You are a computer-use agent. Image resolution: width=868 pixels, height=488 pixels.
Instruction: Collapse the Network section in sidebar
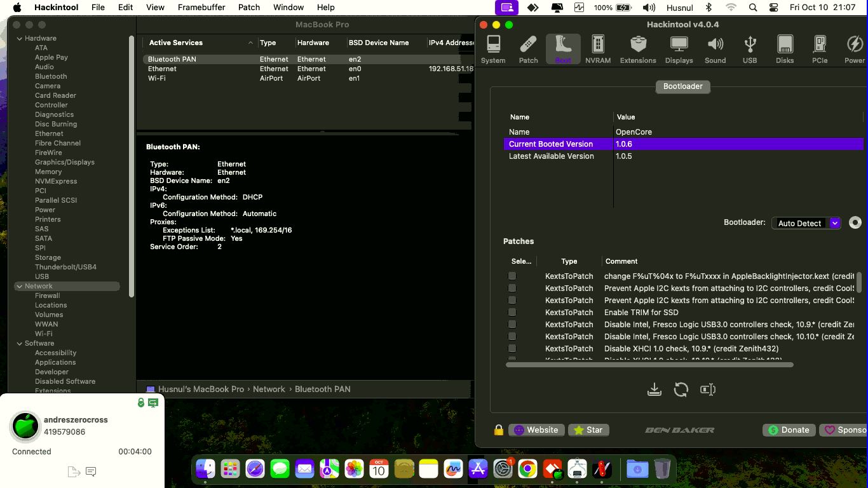19,287
